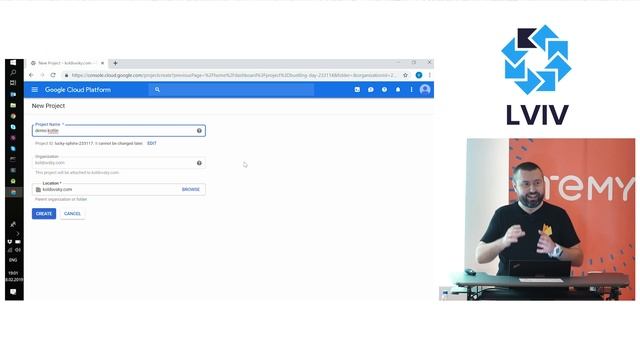This screenshot has height=360, width=640.
Task: Reload the page with the refresh icon
Action: [53, 75]
